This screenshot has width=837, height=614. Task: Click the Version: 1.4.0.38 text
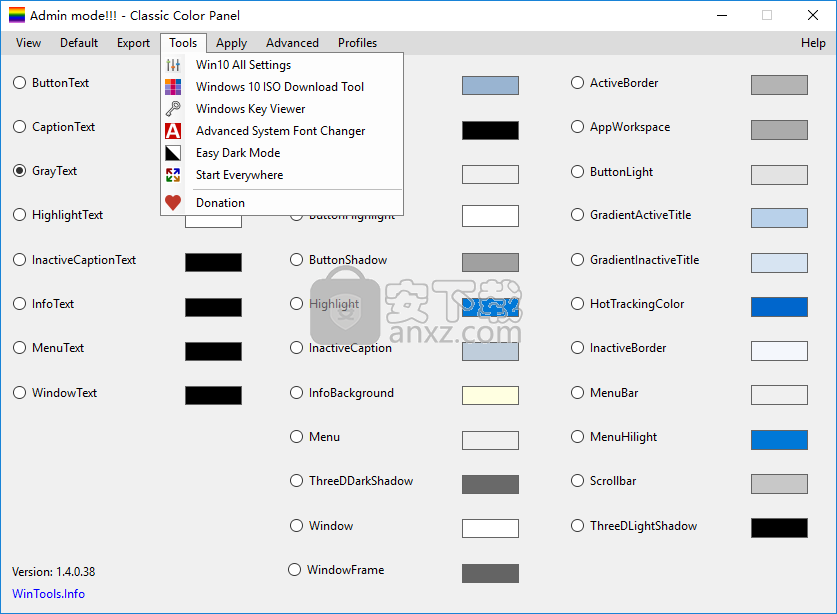tap(53, 572)
